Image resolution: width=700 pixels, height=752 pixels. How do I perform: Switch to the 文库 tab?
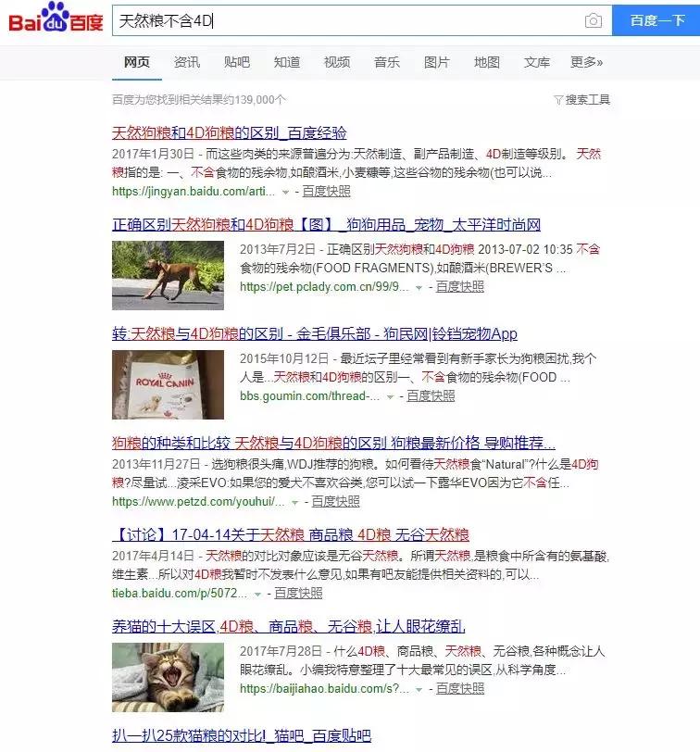tap(536, 62)
